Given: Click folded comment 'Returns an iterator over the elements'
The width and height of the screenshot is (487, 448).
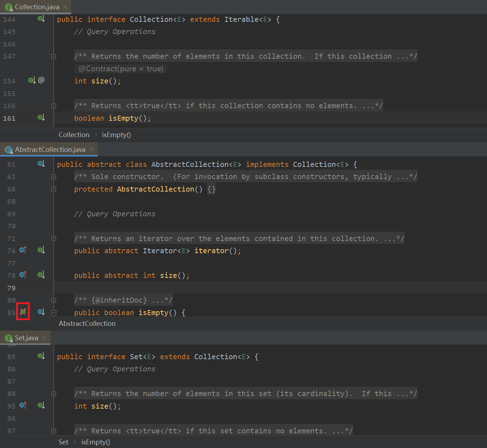Looking at the screenshot, I should coord(239,239).
